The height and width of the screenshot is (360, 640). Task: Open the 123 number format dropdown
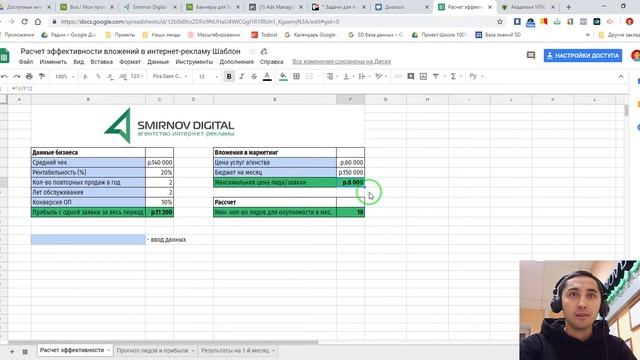click(136, 76)
